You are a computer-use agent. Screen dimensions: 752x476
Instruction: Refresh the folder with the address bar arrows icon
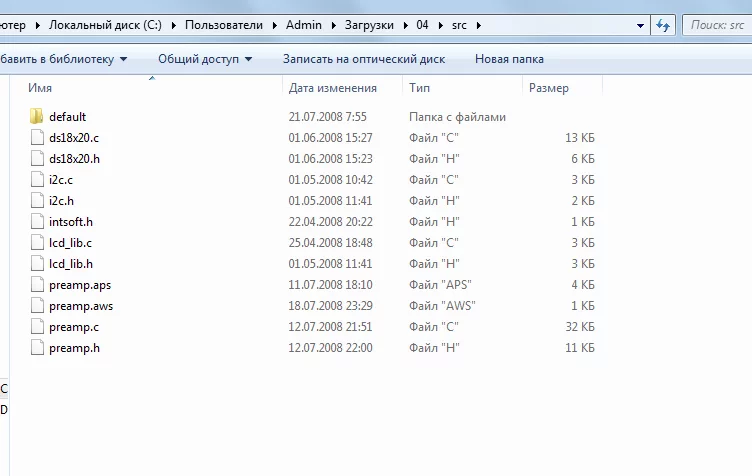(x=663, y=25)
